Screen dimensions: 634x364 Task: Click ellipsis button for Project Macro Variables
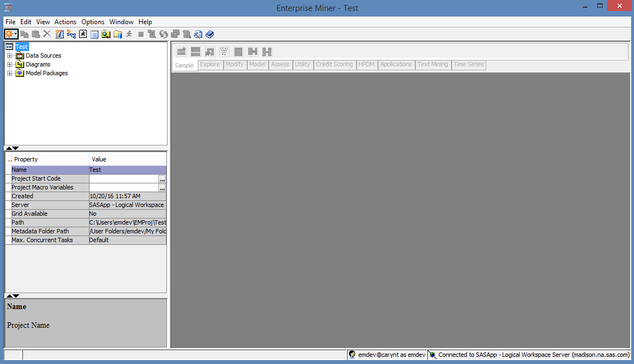click(x=162, y=188)
